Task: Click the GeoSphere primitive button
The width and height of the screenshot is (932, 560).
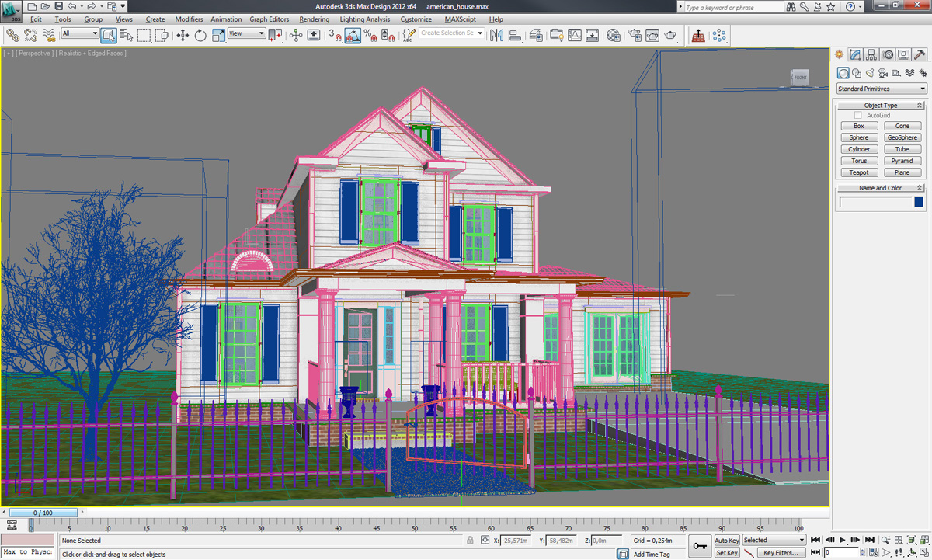Action: (902, 137)
